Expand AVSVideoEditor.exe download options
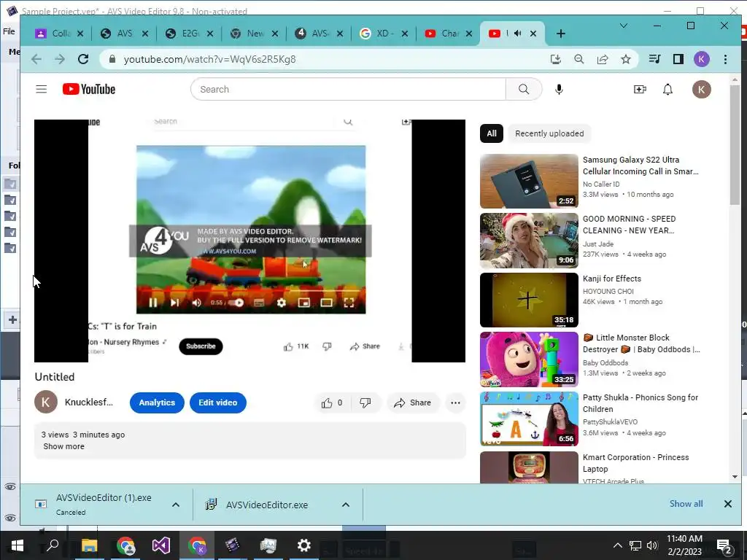The height and width of the screenshot is (560, 747). point(345,505)
